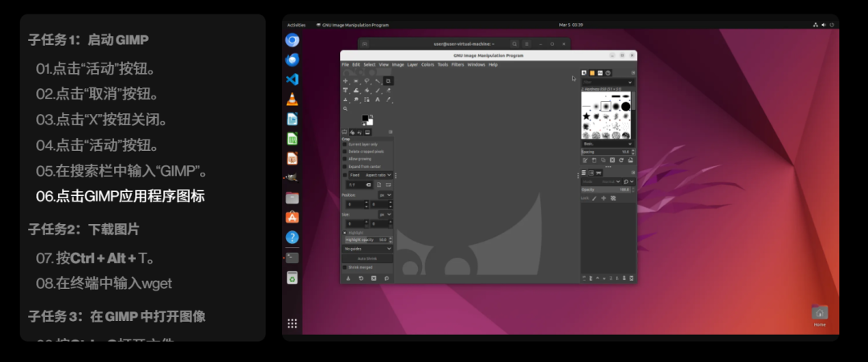
Task: Open the brush tag filter dropdown
Action: pyautogui.click(x=607, y=82)
